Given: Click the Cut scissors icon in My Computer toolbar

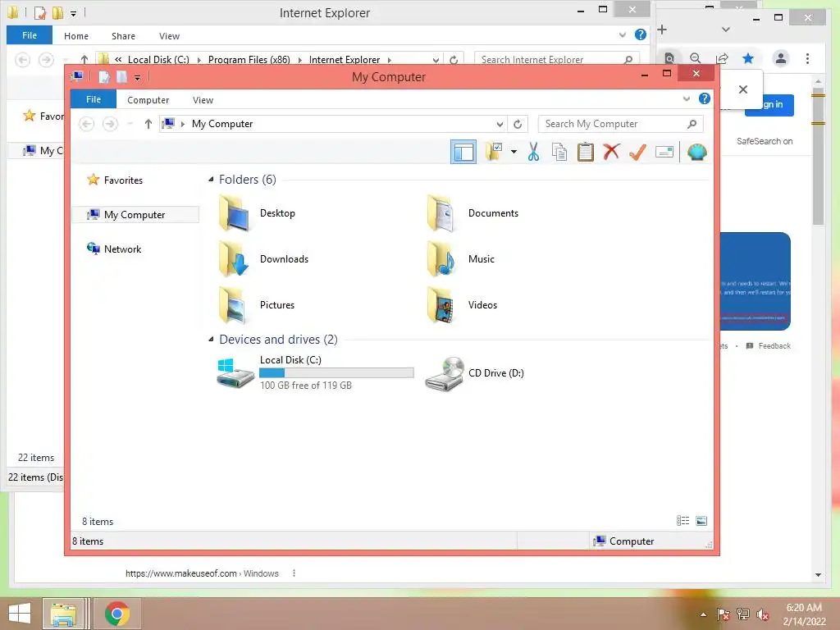Looking at the screenshot, I should [533, 152].
